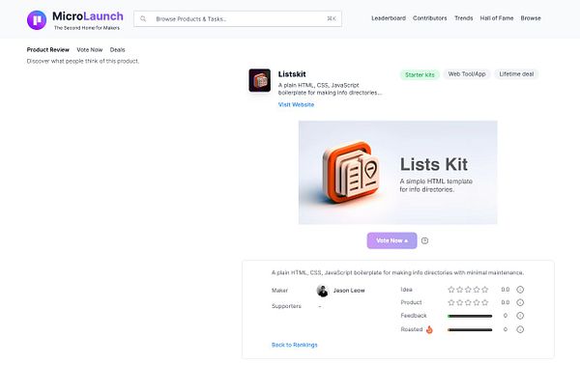This screenshot has height=392, width=580.
Task: Select the Product Review tab
Action: point(48,50)
